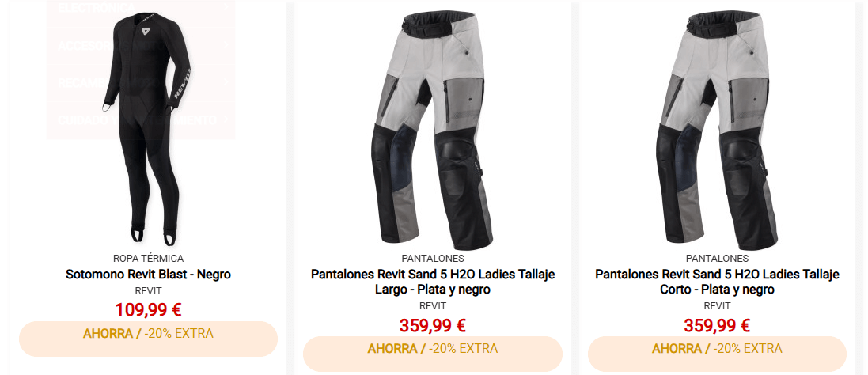Click the ROPA TÉRMICA category label

pos(148,258)
